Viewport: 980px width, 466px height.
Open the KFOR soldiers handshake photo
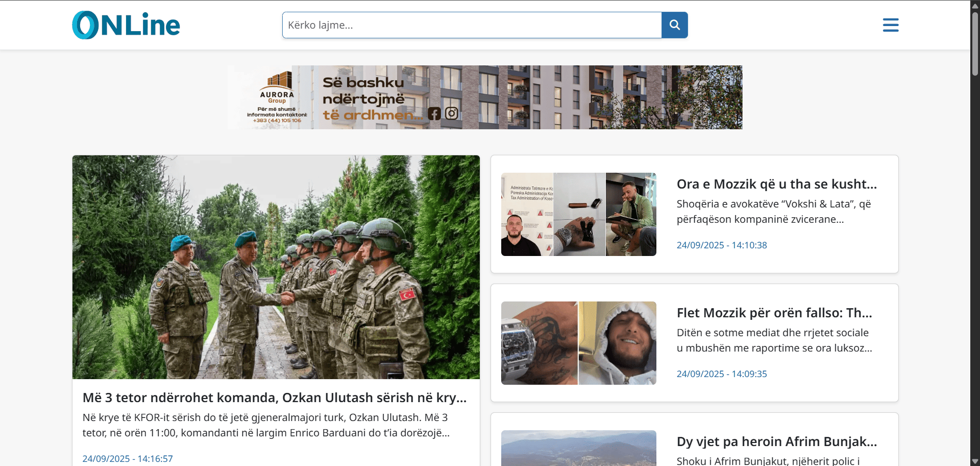pos(276,267)
